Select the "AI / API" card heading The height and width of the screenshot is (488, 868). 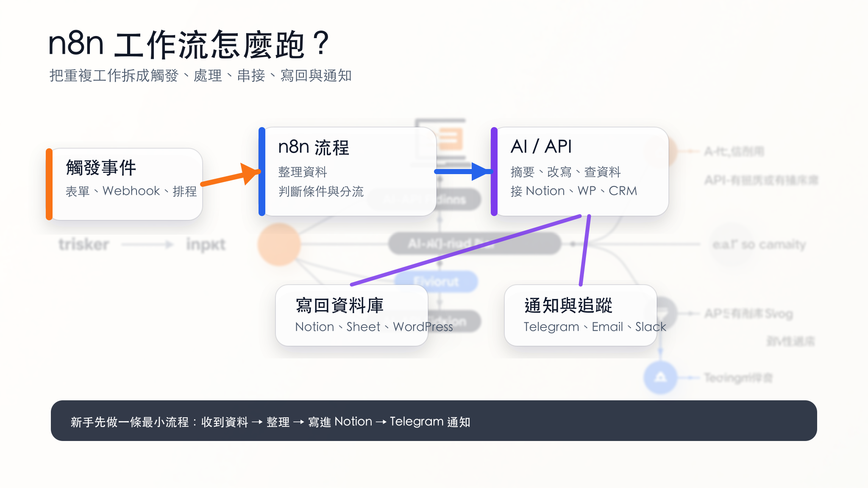[541, 147]
